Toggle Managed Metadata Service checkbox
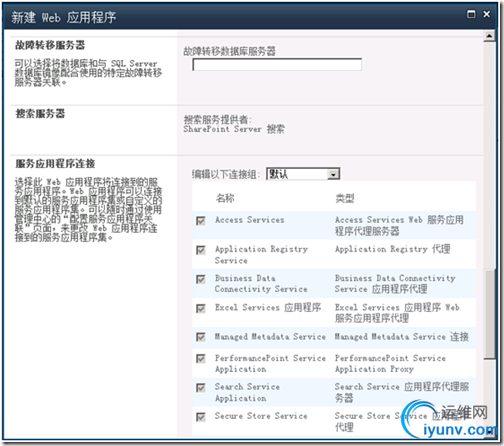This screenshot has height=446, width=504. pos(201,337)
